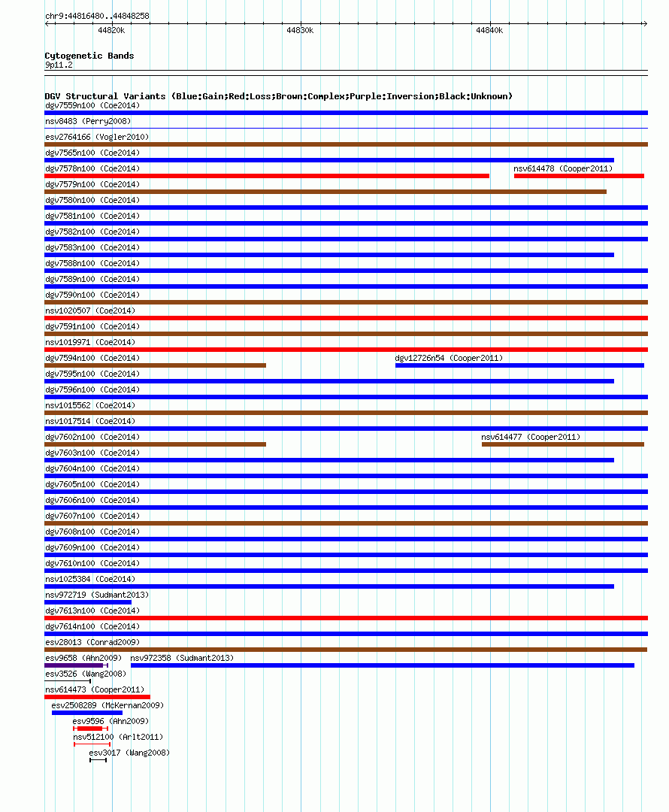Open dgv7602n100 (Coe2014) variant
The height and width of the screenshot is (812, 669).
pos(92,437)
